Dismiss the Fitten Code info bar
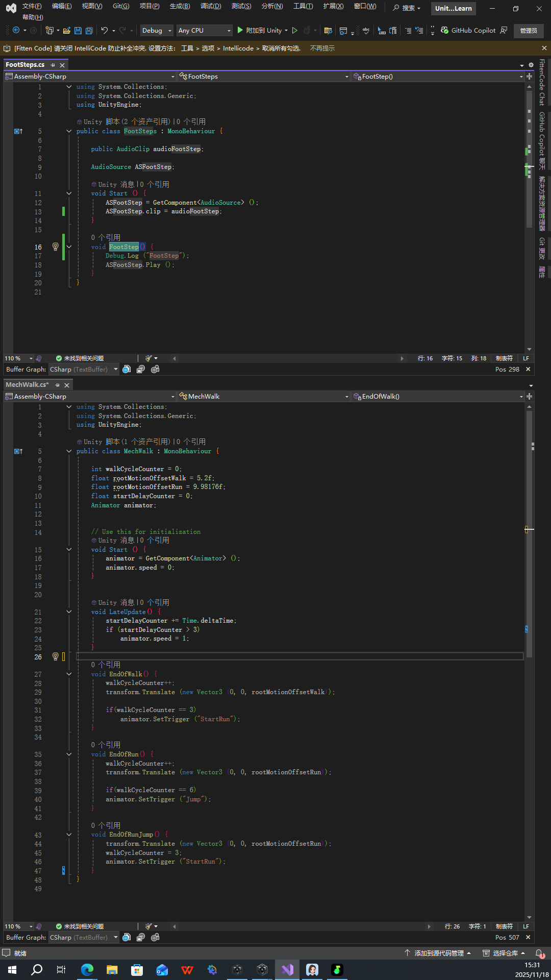Screen dimensions: 551x980 tap(544, 48)
